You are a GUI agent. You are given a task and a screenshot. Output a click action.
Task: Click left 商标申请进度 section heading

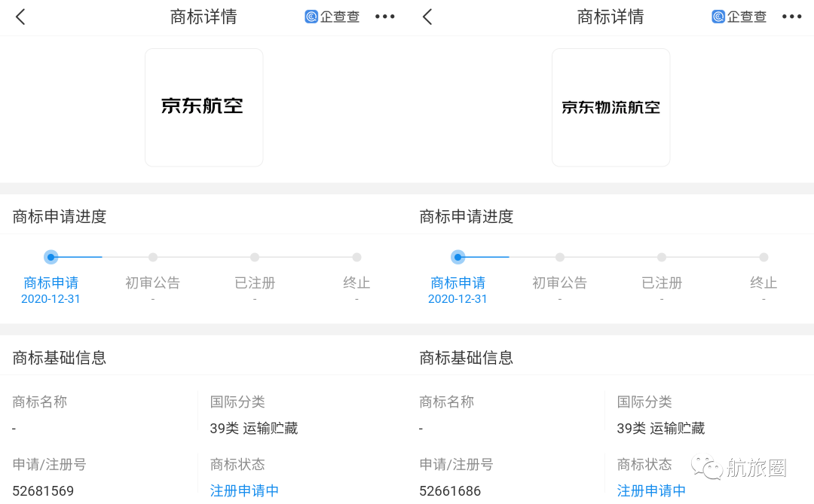pos(60,216)
